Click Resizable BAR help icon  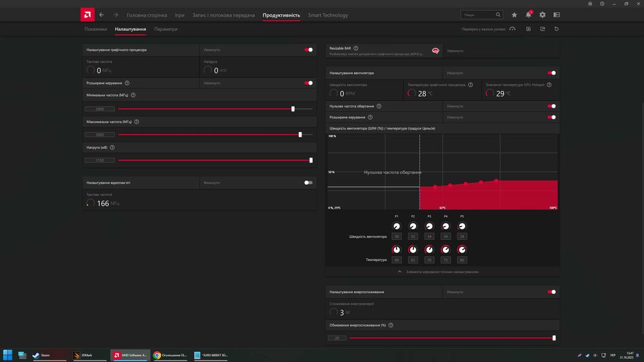[x=355, y=48]
